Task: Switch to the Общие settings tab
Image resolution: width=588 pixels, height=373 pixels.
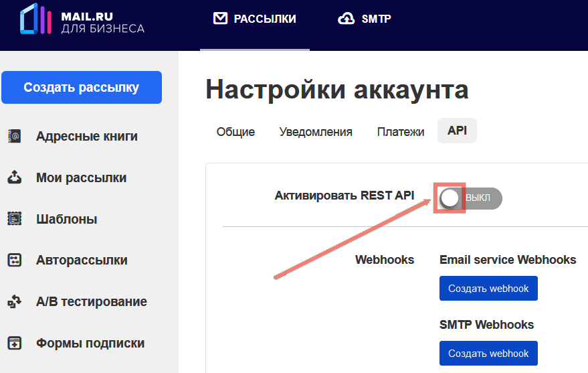Action: click(x=235, y=132)
